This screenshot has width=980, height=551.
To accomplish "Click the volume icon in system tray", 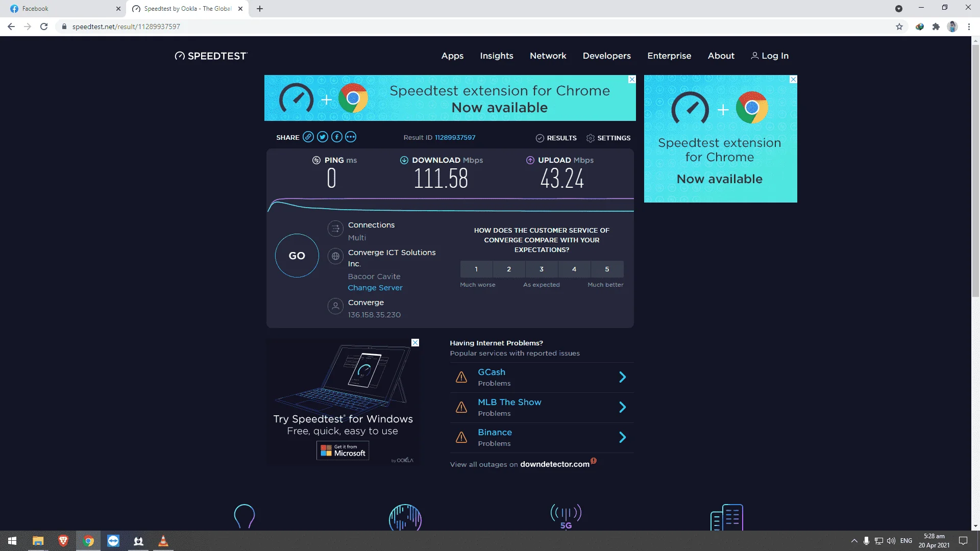I will pyautogui.click(x=891, y=541).
